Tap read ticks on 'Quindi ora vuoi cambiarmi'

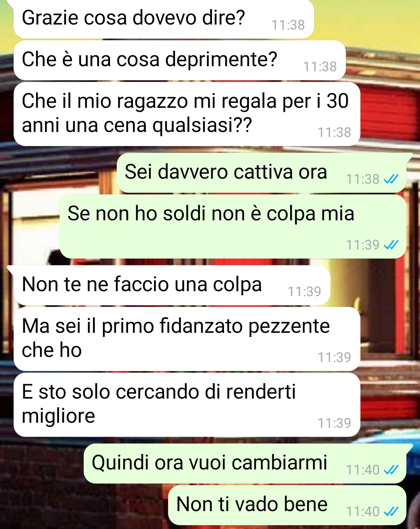[x=391, y=470]
